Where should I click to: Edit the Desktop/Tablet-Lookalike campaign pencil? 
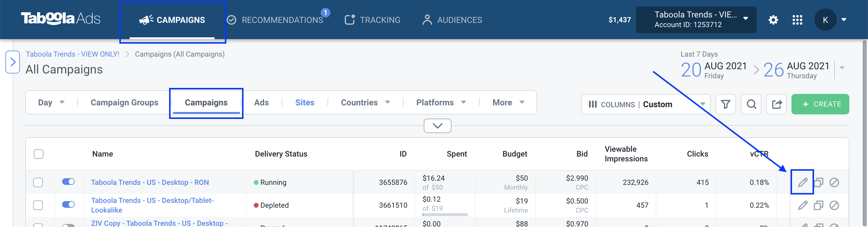point(803,205)
